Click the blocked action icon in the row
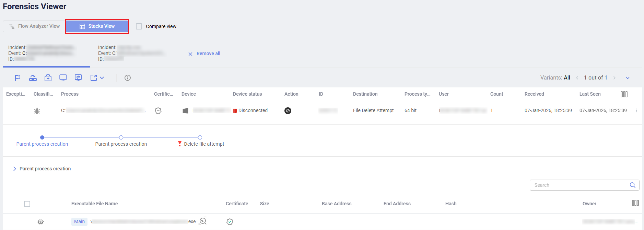This screenshot has height=230, width=644. pyautogui.click(x=288, y=111)
